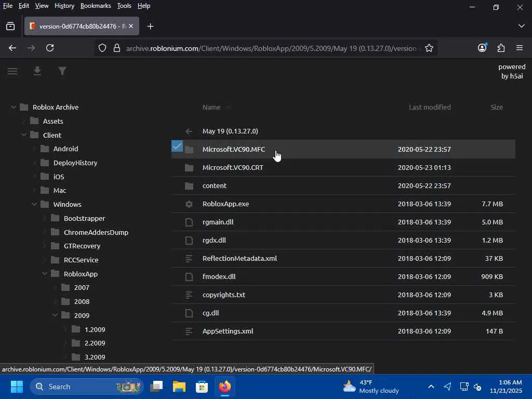Bookmark this page with the star icon
Image resolution: width=532 pixels, height=399 pixels.
(x=429, y=48)
